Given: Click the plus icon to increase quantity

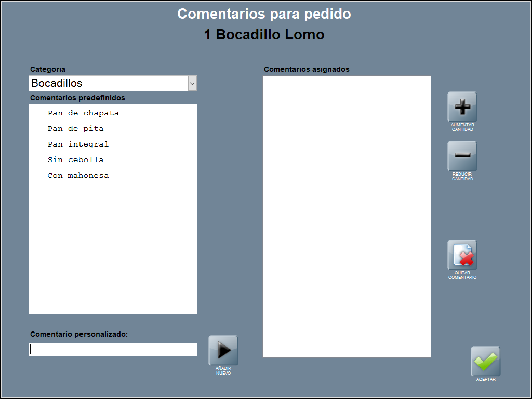Looking at the screenshot, I should [462, 107].
